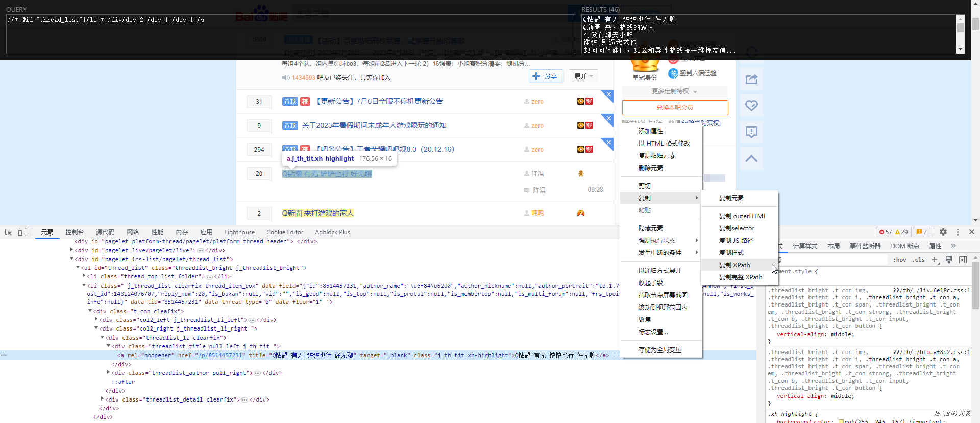
Task: Open the 发生中断的条件 submenu
Action: [x=661, y=253]
